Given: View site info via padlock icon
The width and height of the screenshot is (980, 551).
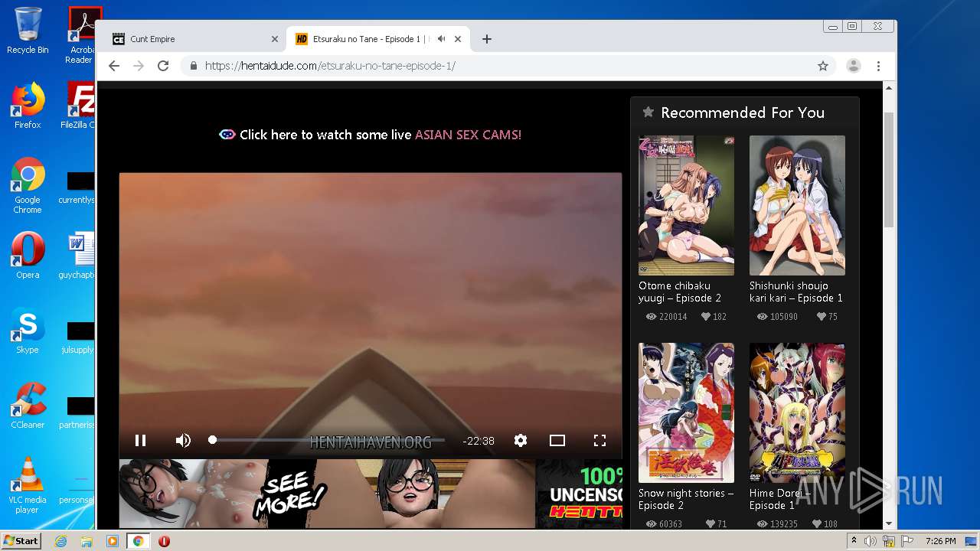Looking at the screenshot, I should pyautogui.click(x=194, y=66).
